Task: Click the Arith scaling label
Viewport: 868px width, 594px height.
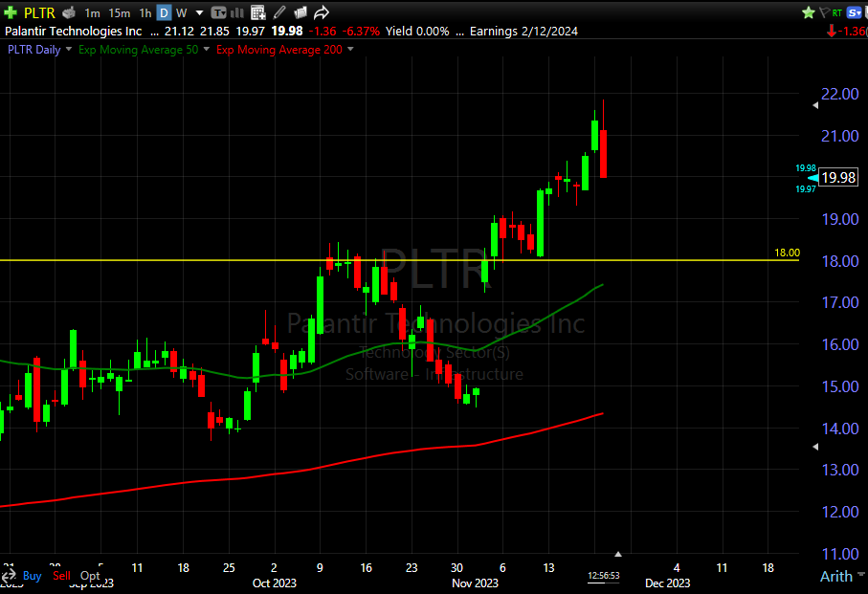Action: 836,576
